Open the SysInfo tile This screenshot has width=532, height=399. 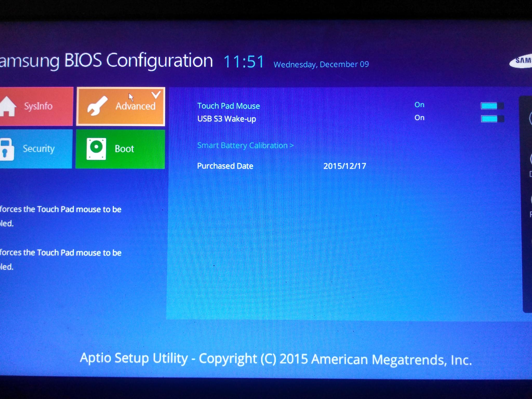36,106
